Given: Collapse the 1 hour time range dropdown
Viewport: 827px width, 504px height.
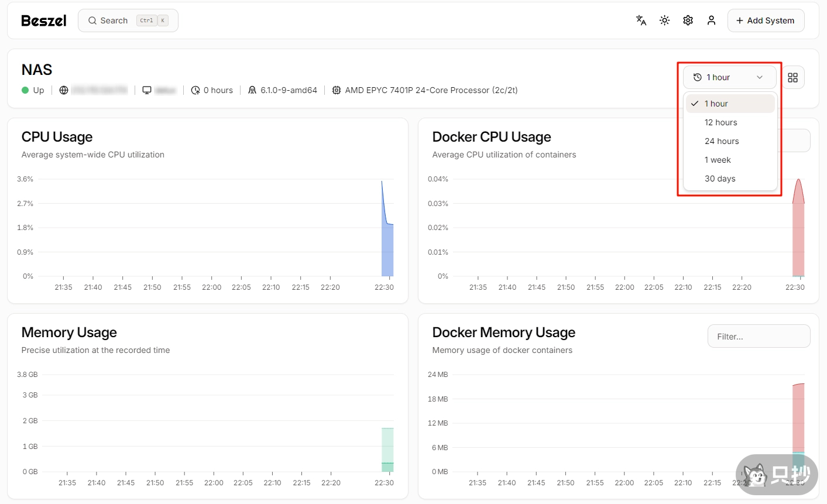Looking at the screenshot, I should 729,77.
